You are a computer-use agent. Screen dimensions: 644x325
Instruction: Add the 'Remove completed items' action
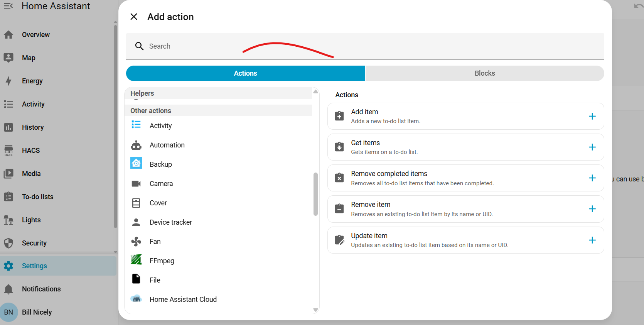592,178
